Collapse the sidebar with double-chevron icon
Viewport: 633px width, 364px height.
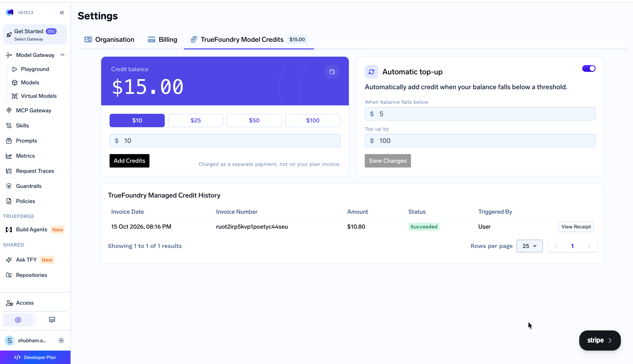(x=62, y=13)
